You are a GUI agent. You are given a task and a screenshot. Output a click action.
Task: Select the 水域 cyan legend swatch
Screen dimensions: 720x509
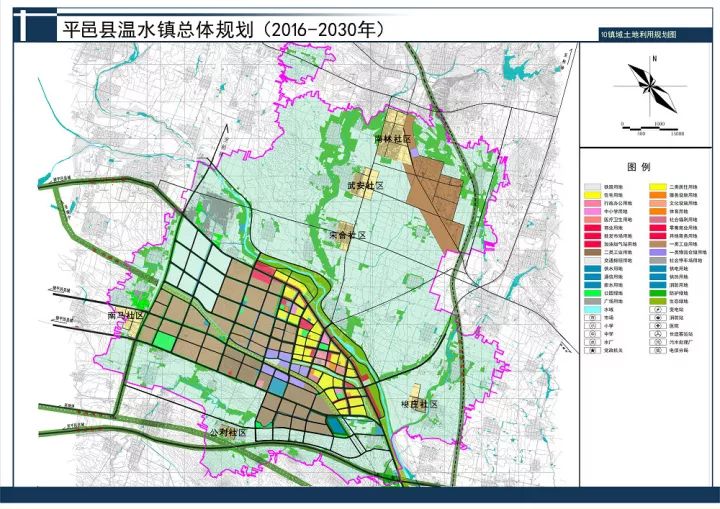[x=594, y=310]
